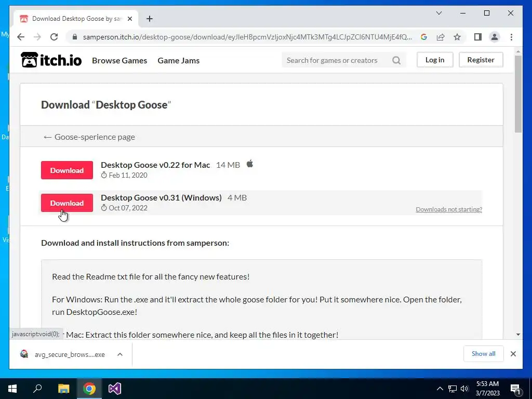Click the itch.io logo
The image size is (532, 399).
tap(51, 60)
